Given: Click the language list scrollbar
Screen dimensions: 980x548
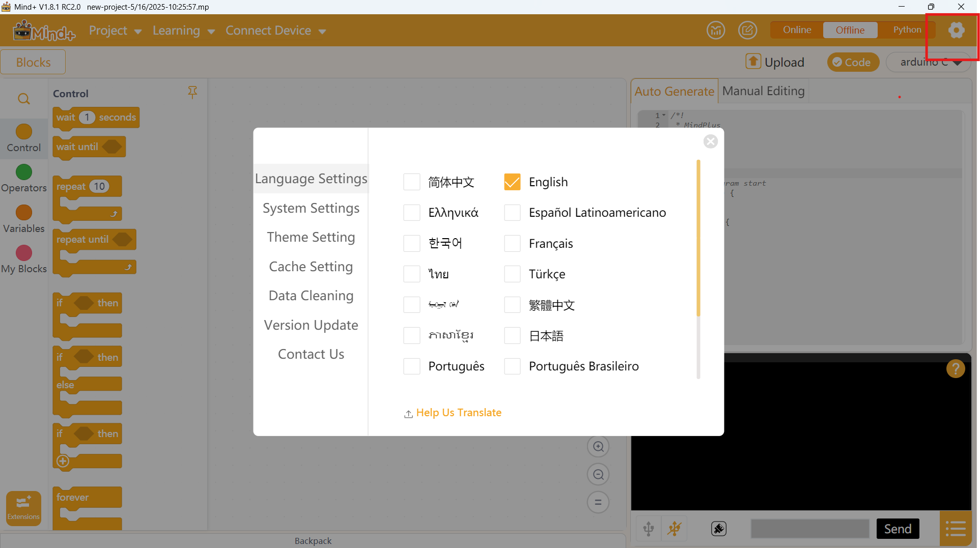Looking at the screenshot, I should [698, 238].
